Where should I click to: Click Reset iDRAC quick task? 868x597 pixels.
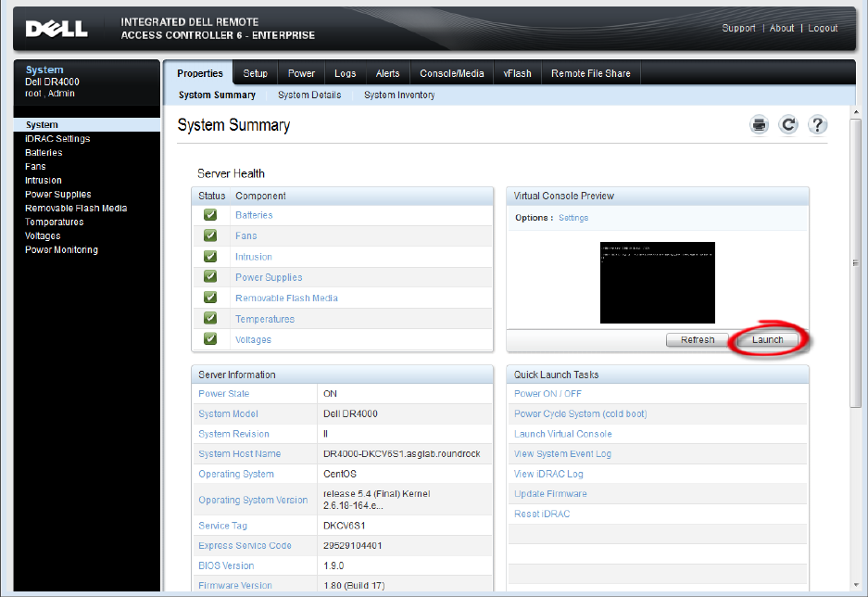[541, 514]
